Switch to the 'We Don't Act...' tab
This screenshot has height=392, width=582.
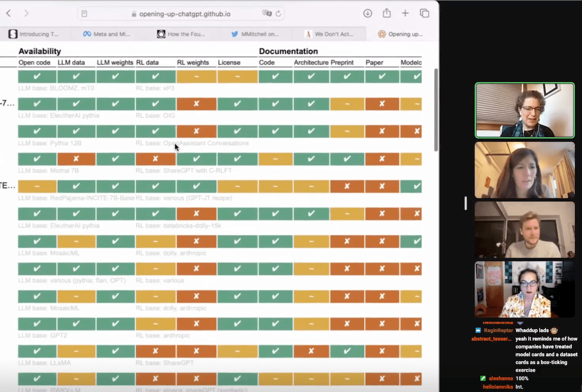click(x=329, y=34)
